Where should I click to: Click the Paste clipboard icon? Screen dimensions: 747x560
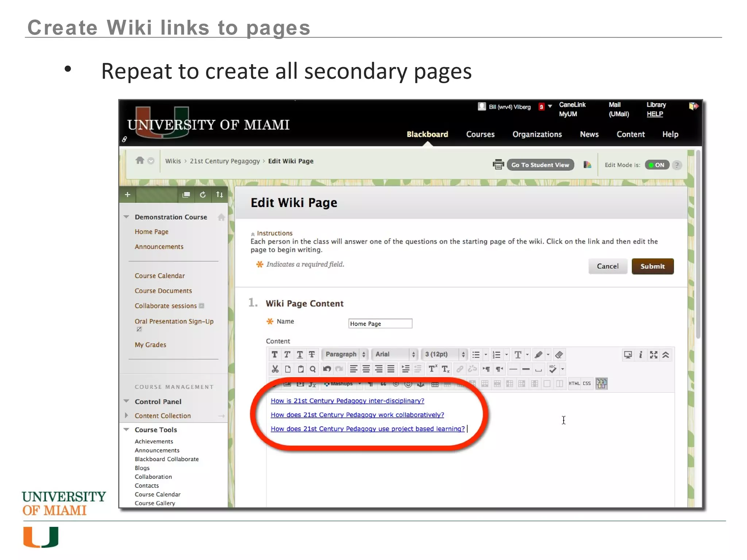[301, 369]
